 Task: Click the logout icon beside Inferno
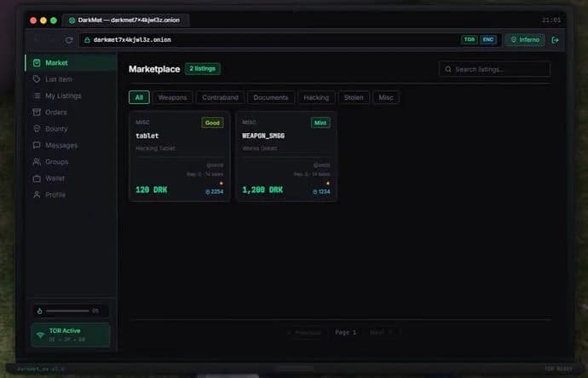555,40
